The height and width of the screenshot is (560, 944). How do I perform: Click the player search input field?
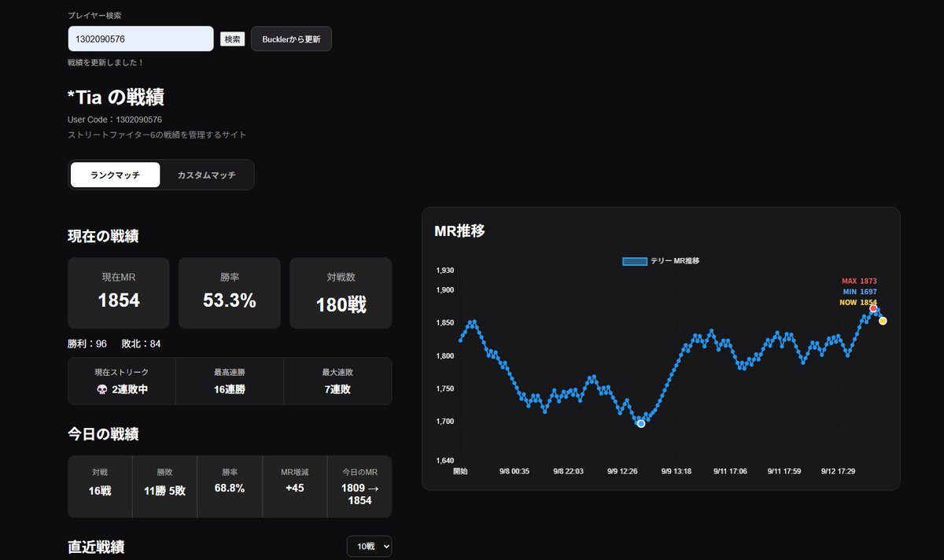click(141, 39)
